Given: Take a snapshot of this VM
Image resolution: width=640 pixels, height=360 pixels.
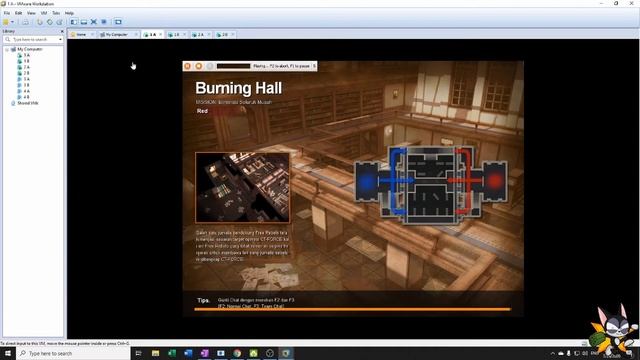Looking at the screenshot, I should [40, 22].
